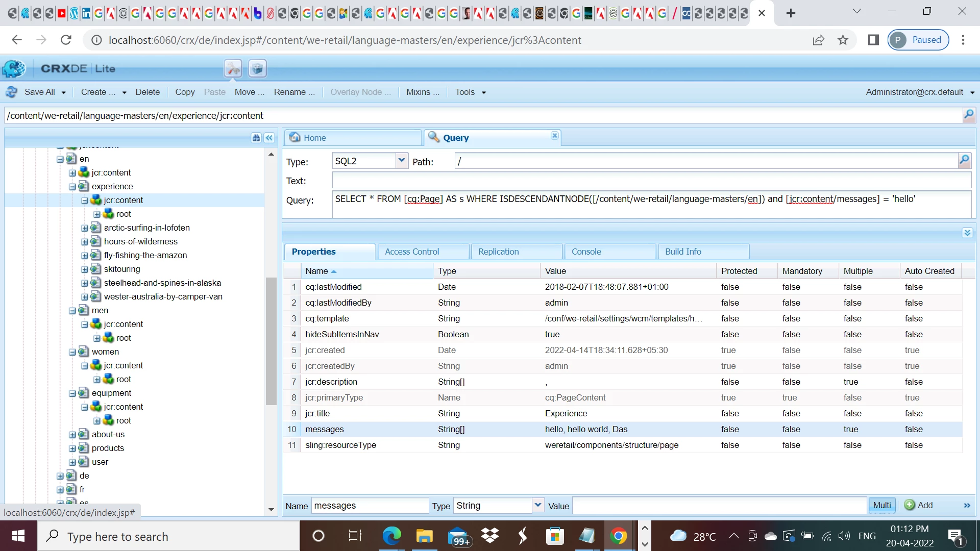Open the query Type SQL2 dropdown
Screen dimensions: 980x551
[402, 161]
